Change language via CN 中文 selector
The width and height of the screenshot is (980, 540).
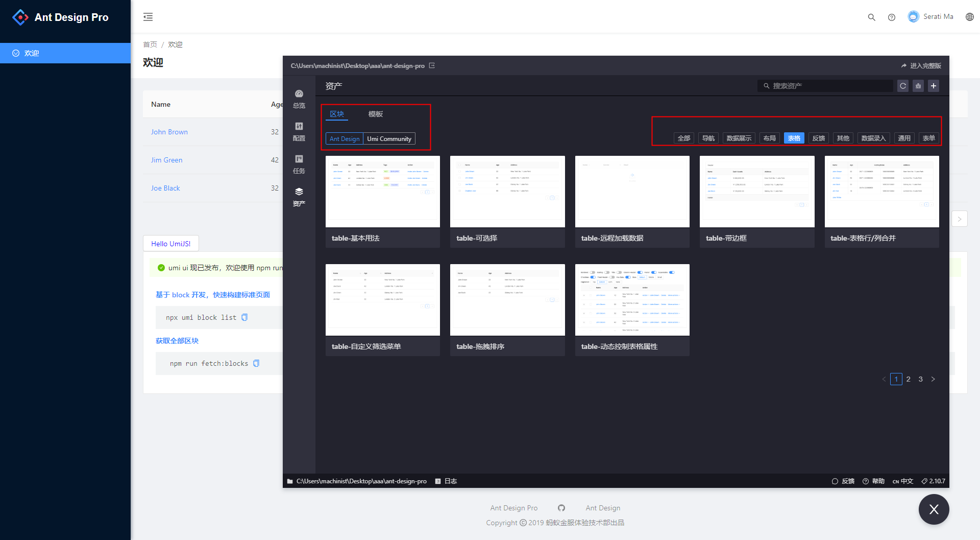pyautogui.click(x=903, y=481)
